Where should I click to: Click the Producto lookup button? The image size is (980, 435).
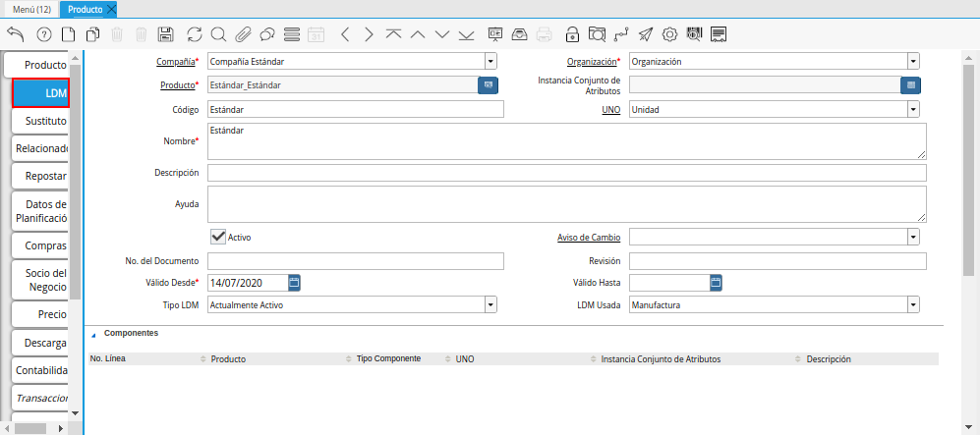point(488,85)
